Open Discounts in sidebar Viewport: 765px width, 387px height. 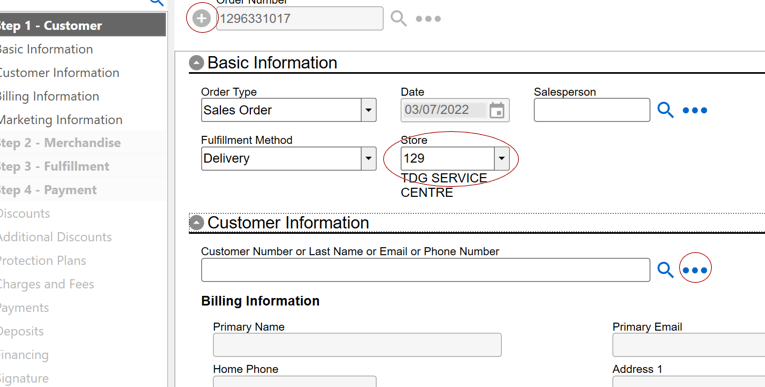pos(24,214)
